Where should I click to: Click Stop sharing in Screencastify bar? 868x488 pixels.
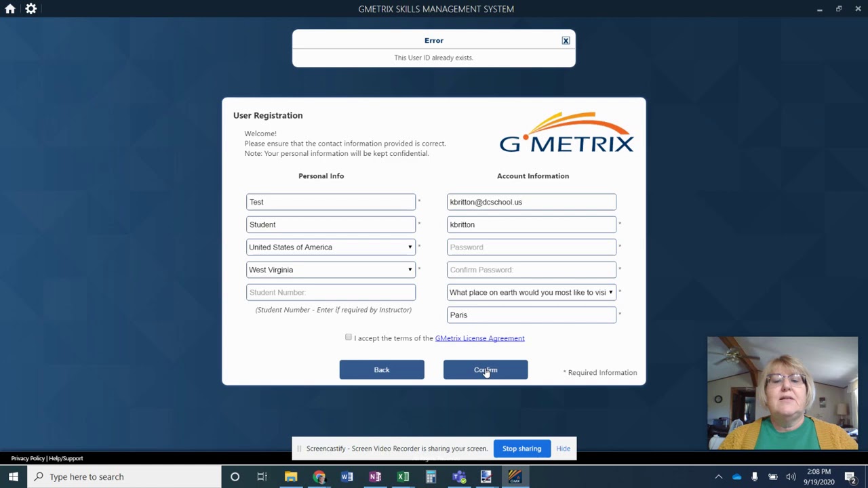[521, 449]
